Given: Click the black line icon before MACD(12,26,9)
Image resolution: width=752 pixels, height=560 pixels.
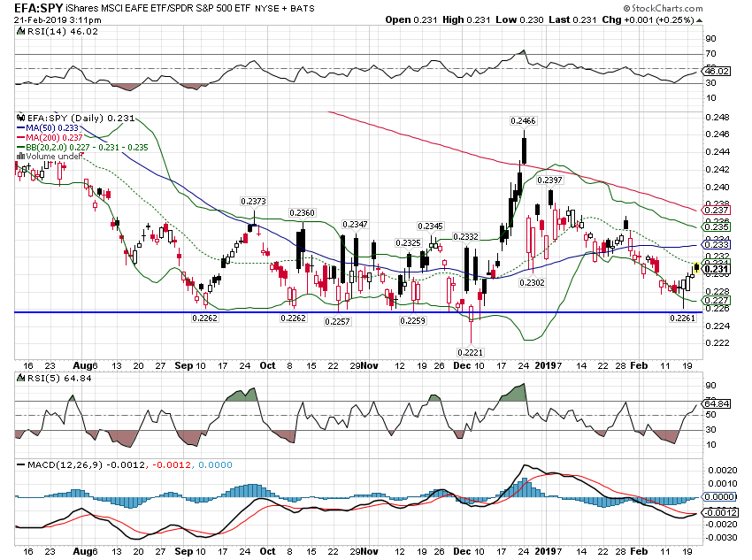Looking at the screenshot, I should click(21, 465).
